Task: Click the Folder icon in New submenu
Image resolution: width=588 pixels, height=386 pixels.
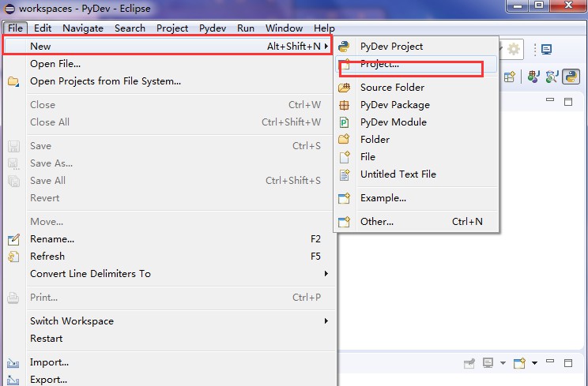Action: point(344,139)
